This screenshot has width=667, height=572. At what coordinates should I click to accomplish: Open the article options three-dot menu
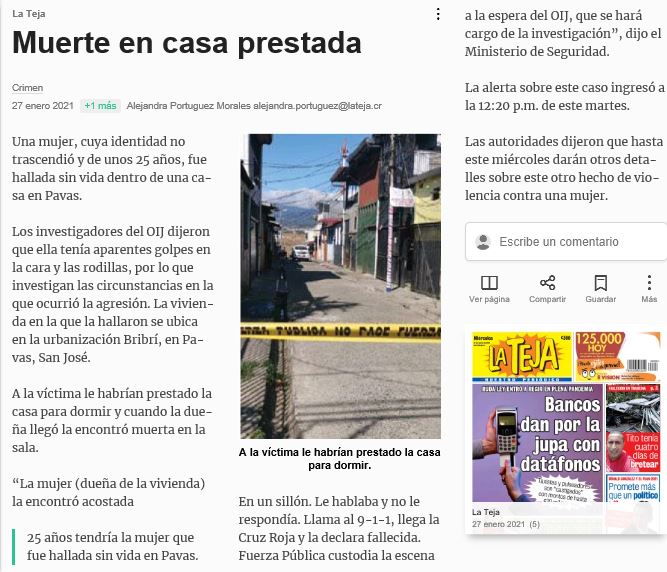click(438, 14)
